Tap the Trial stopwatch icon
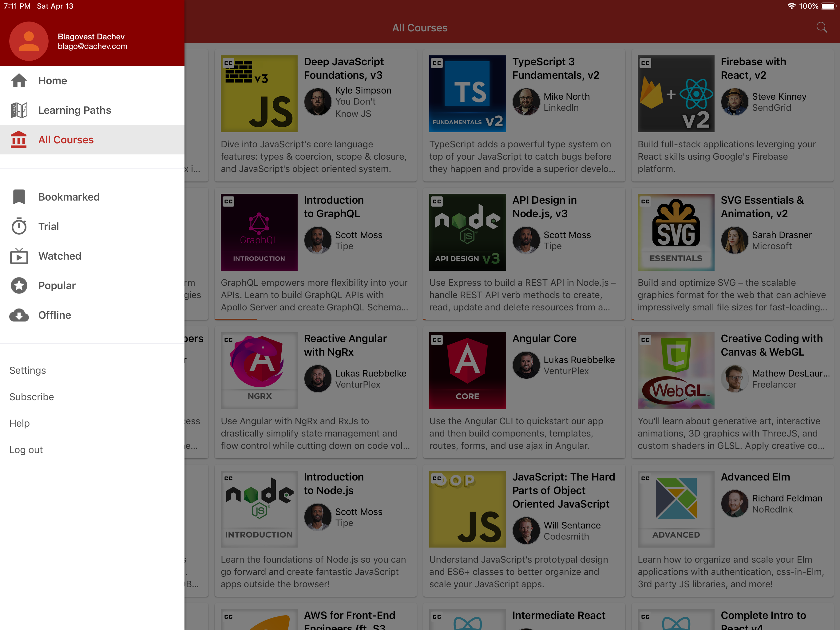Viewport: 840px width, 630px height. pyautogui.click(x=19, y=226)
